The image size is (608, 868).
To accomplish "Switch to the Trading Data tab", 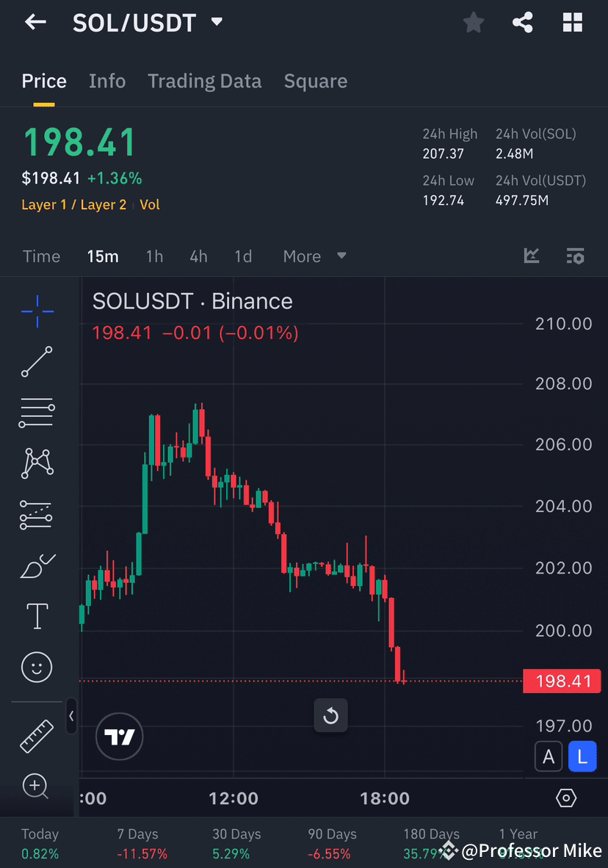I will pyautogui.click(x=204, y=81).
